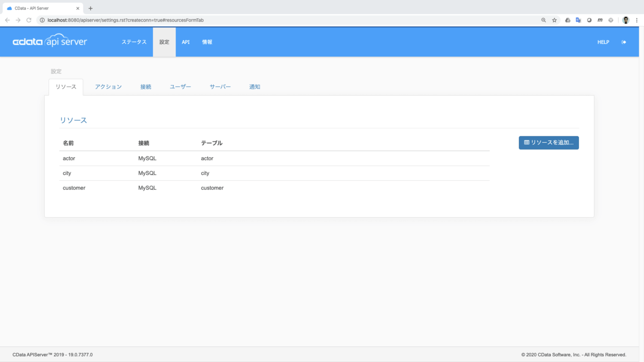Screen dimensions: 644x362
Task: Click the browser forward arrow
Action: 18,20
